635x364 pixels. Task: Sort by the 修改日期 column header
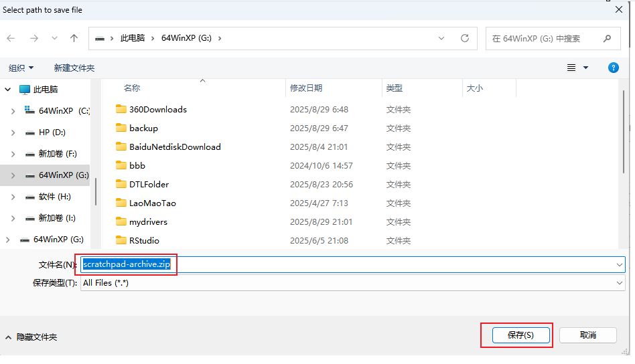(x=306, y=88)
